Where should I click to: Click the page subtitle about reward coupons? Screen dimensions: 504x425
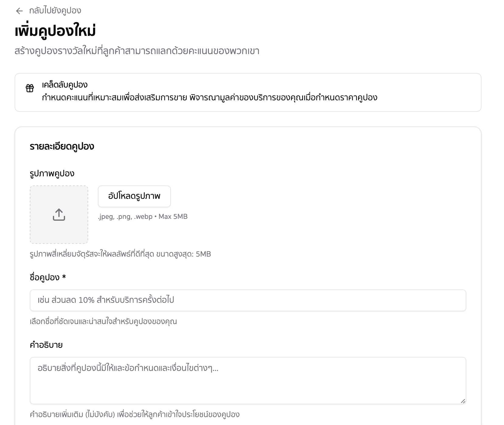click(x=137, y=51)
